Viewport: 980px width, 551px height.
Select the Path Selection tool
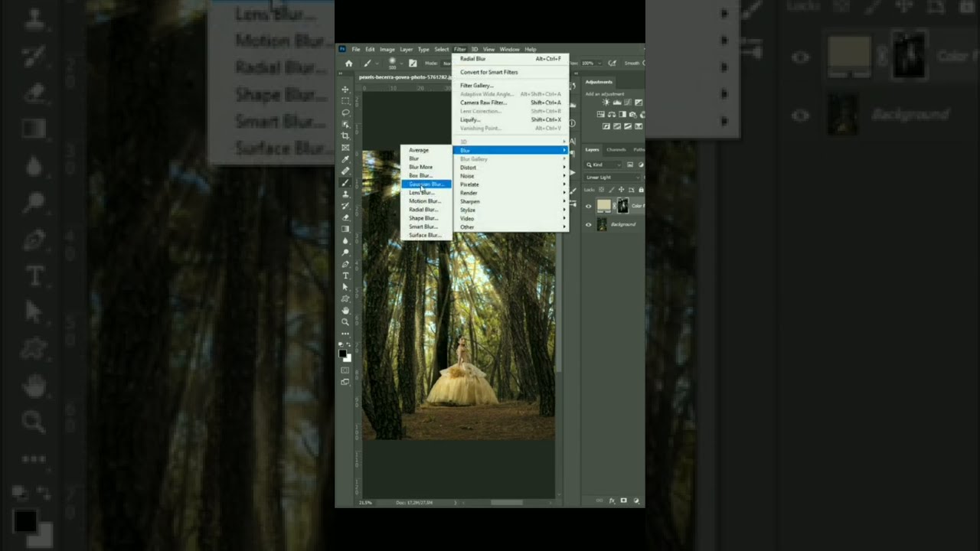[345, 286]
